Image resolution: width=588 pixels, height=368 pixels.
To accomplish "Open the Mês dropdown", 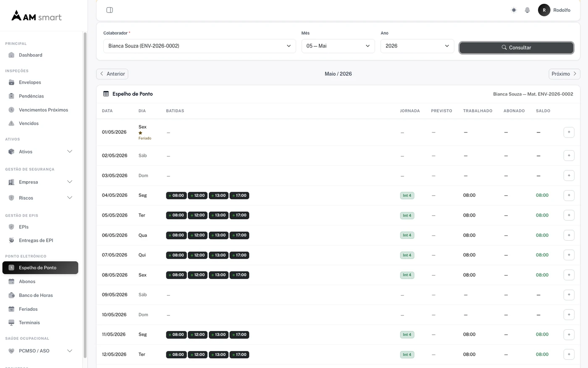I will (338, 46).
